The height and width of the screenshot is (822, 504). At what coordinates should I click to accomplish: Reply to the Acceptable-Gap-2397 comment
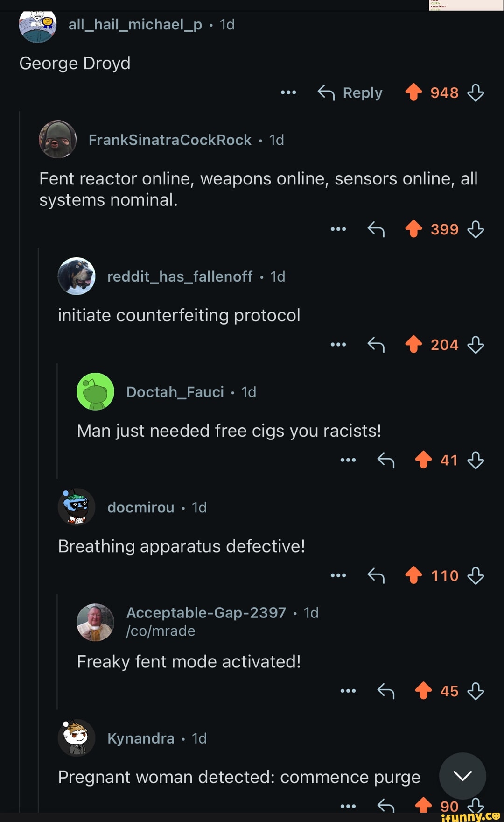point(386,691)
